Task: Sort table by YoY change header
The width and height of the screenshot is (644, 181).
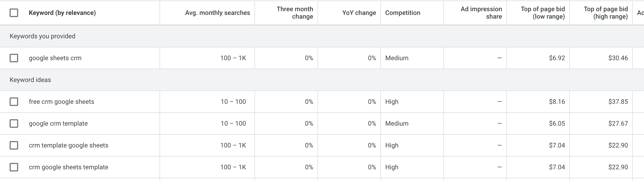Action: coord(359,13)
